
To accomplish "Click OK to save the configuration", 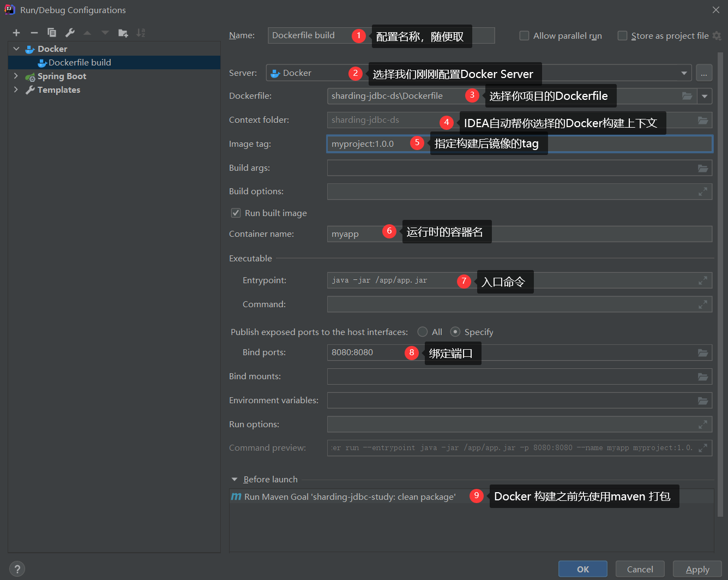I will 582,569.
